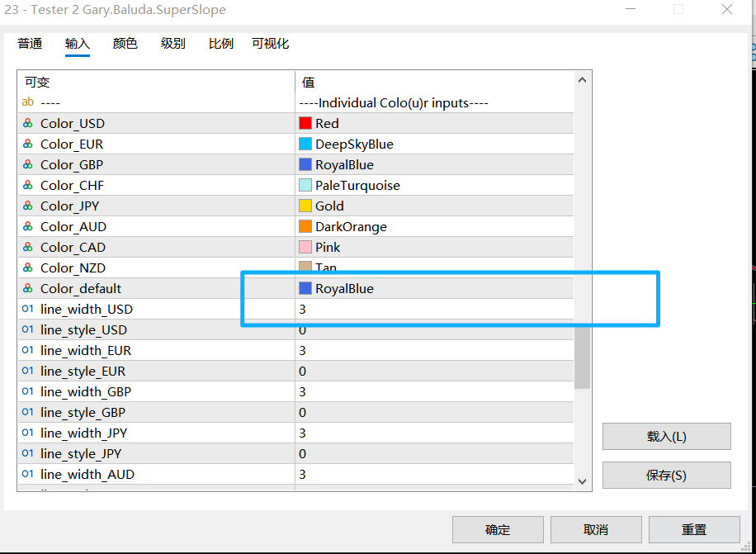756x554 pixels.
Task: Select the 输入 tab
Action: (77, 44)
